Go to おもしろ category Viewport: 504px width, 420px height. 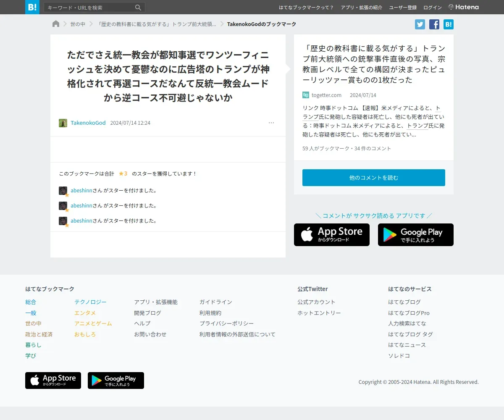(85, 334)
